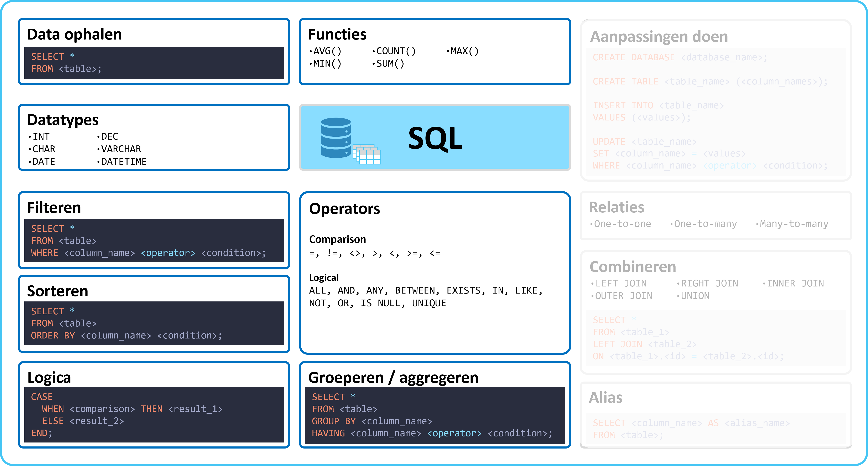Viewport: 868px width, 466px height.
Task: Click the blue database cylinder icon
Action: pos(336,138)
